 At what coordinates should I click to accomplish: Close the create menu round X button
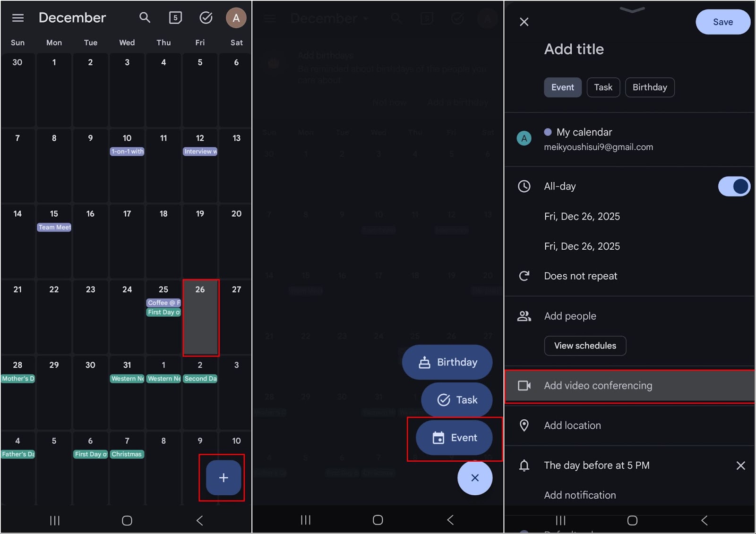click(x=475, y=478)
